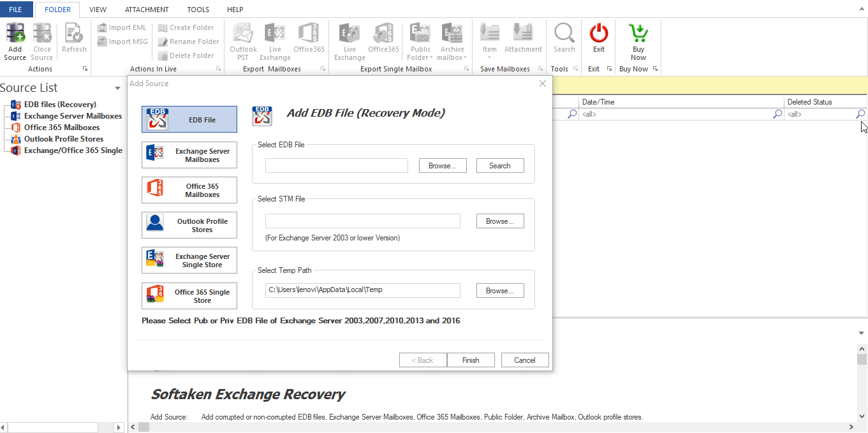This screenshot has width=868, height=433.
Task: Expand the Source List panel dropdown arrow
Action: point(117,89)
